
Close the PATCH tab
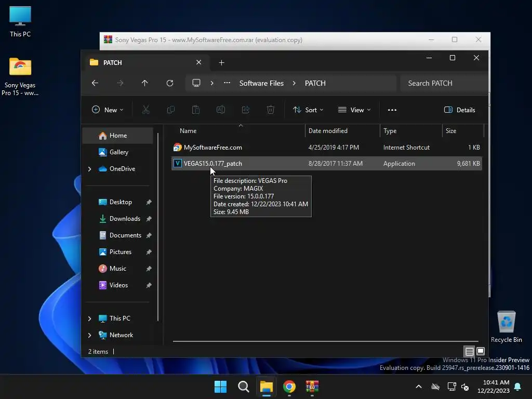click(198, 62)
